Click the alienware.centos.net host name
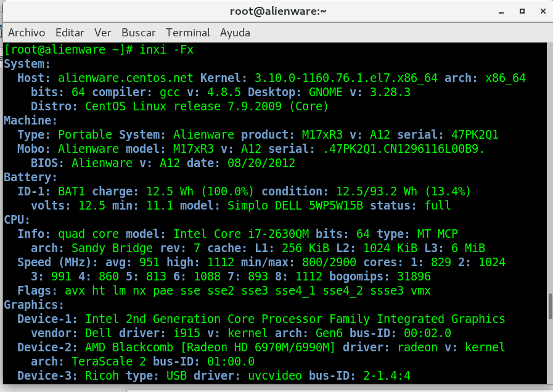Screen dimensions: 553x392 point(126,78)
